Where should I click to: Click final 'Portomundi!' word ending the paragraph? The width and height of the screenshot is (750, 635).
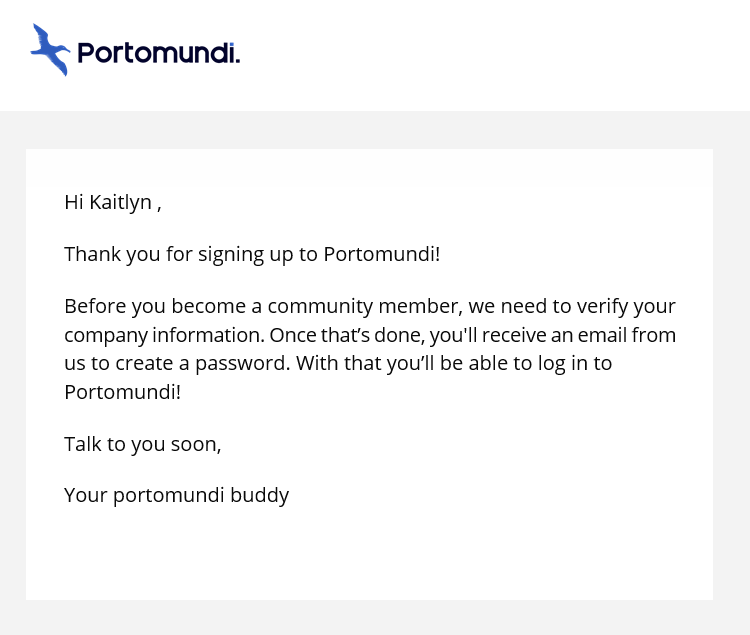coord(122,393)
